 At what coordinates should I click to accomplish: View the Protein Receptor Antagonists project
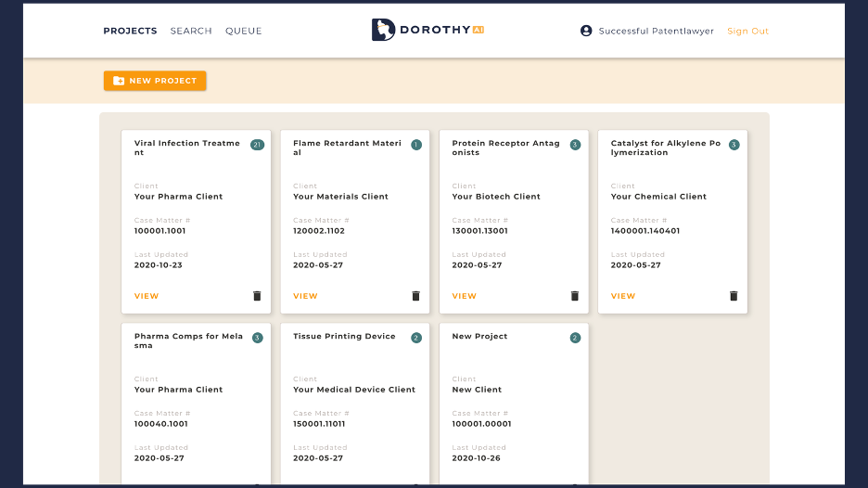(x=464, y=296)
